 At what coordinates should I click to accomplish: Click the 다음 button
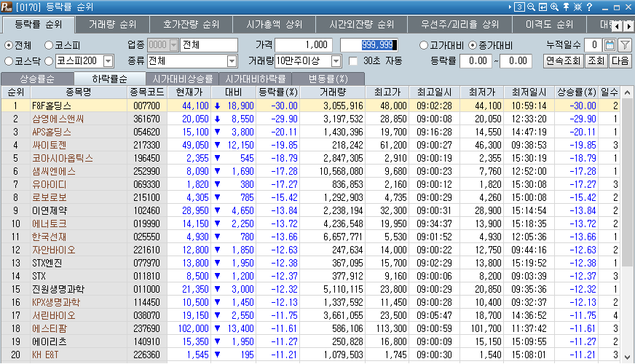[620, 61]
